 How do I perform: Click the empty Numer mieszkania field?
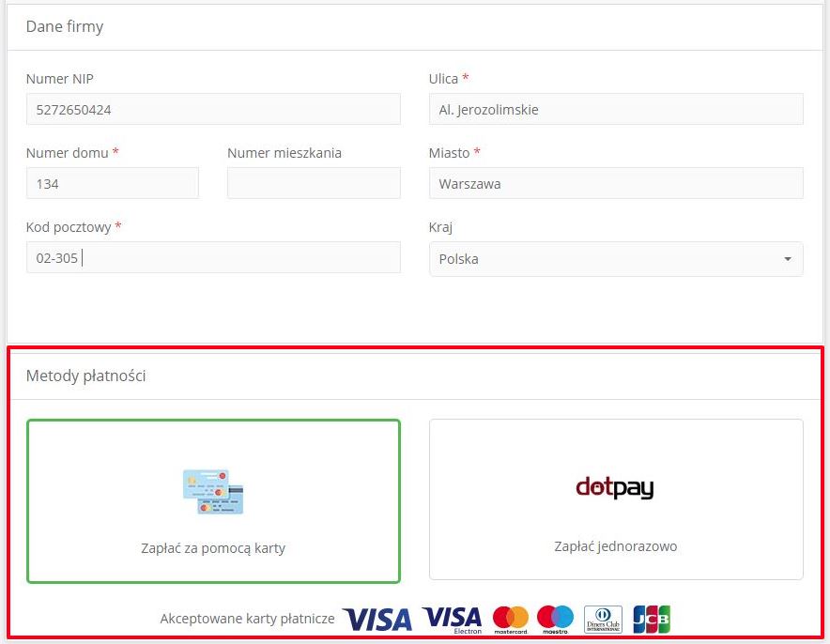314,184
